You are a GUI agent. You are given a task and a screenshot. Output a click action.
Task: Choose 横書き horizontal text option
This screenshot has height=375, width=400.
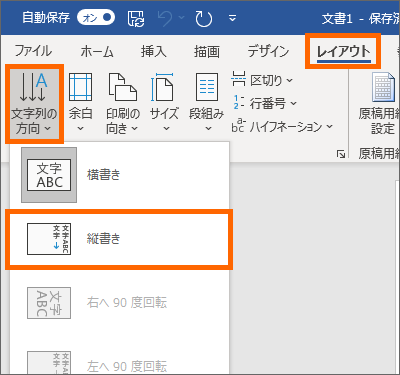119,175
